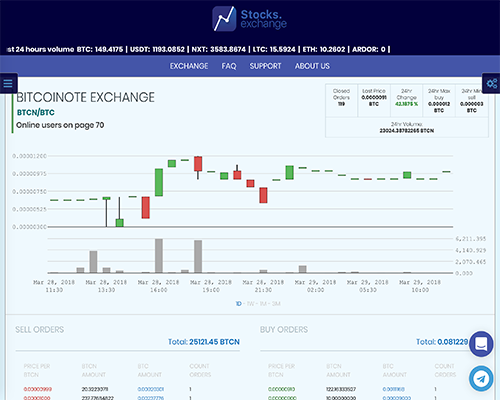Screen dimensions: 500x400
Task: Click the Stocks.exchange logo
Action: (250, 19)
